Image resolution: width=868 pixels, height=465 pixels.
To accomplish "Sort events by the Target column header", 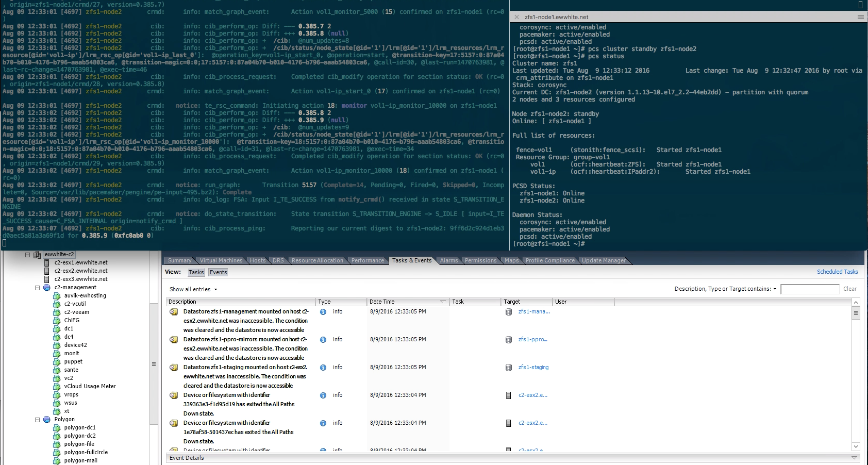I will (527, 302).
